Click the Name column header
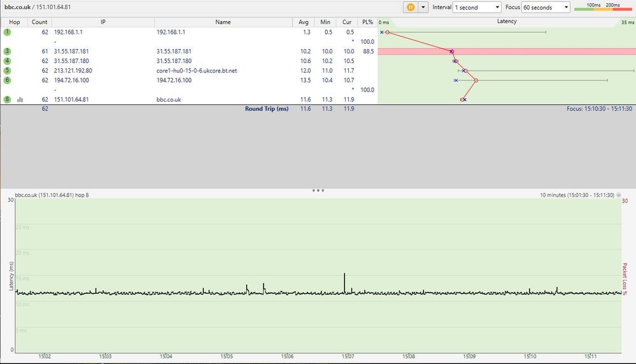This screenshot has height=364, width=636. [x=223, y=22]
